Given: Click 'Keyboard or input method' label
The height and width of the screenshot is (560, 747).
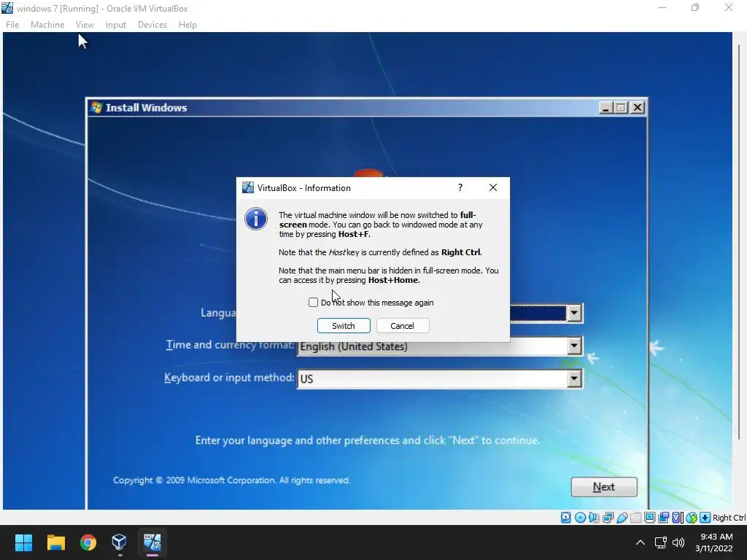Looking at the screenshot, I should pos(229,378).
